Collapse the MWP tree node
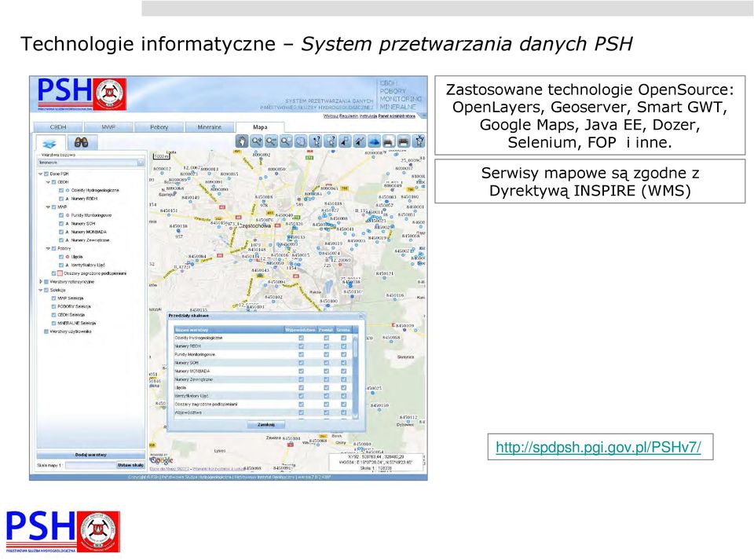 [x=48, y=207]
